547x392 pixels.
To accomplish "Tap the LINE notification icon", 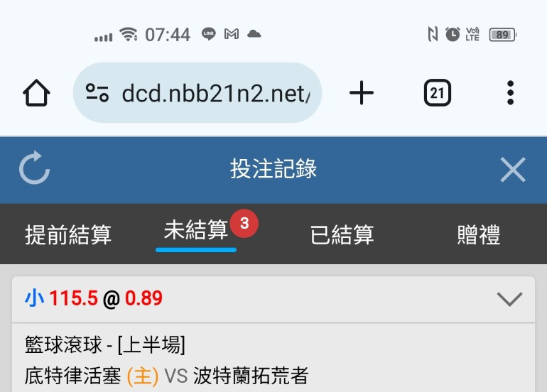I will (x=209, y=34).
